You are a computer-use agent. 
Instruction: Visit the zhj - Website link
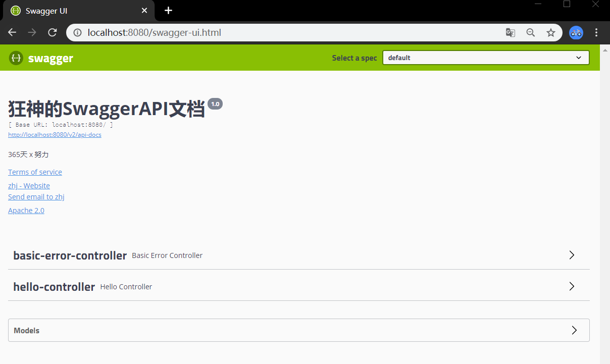(x=29, y=186)
